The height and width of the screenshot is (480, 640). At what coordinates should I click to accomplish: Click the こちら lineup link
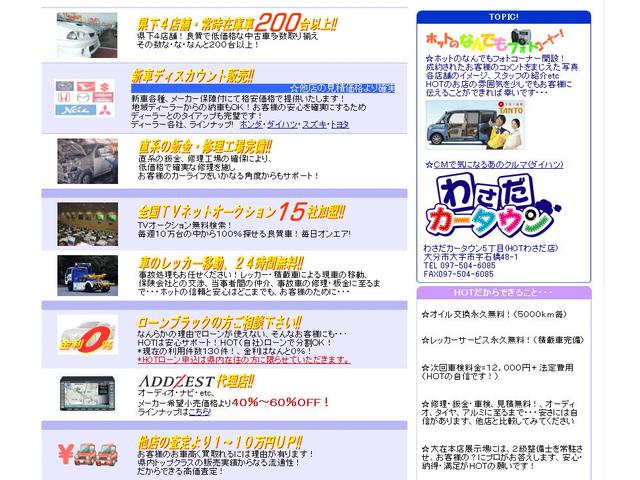tap(202, 410)
